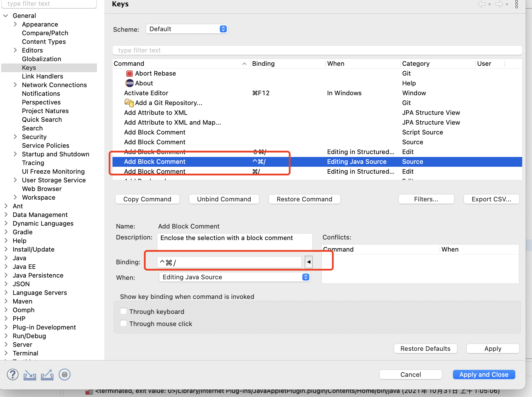
Task: Collapse the General tree node
Action: coord(5,16)
